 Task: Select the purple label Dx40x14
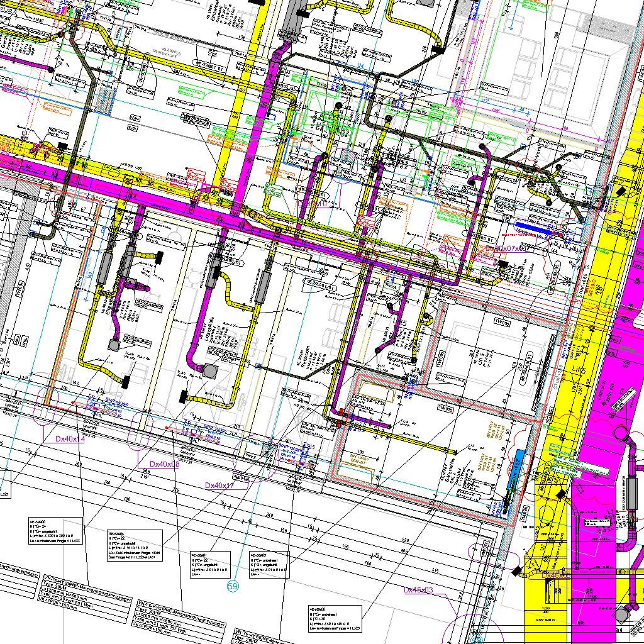[x=70, y=439]
